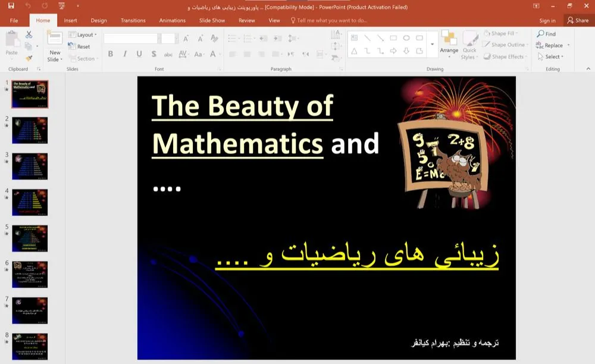Apply bold formatting with the Bold icon
The height and width of the screenshot is (364, 595).
(x=111, y=54)
